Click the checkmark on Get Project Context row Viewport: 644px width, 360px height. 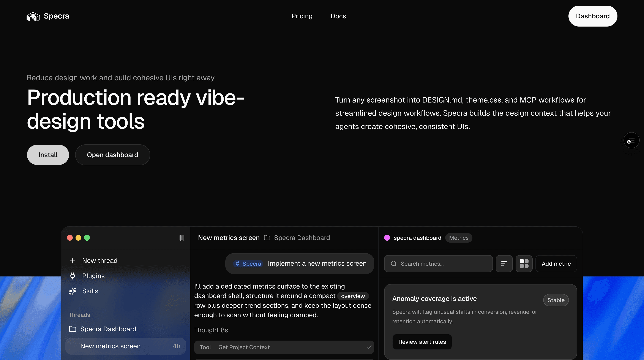[369, 347]
